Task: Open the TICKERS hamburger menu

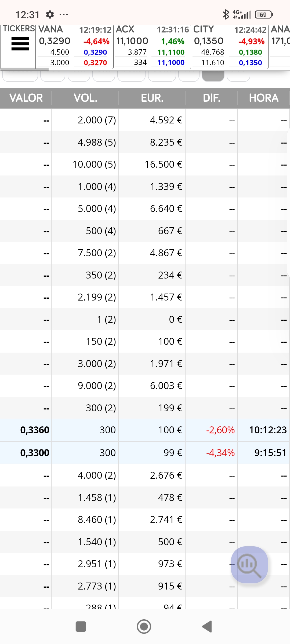Action: [x=20, y=44]
